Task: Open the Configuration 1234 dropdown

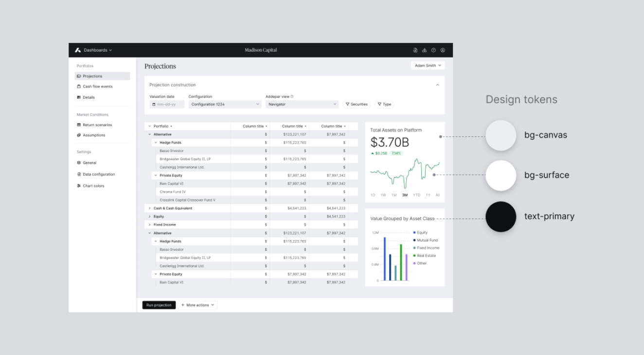Action: 225,104
